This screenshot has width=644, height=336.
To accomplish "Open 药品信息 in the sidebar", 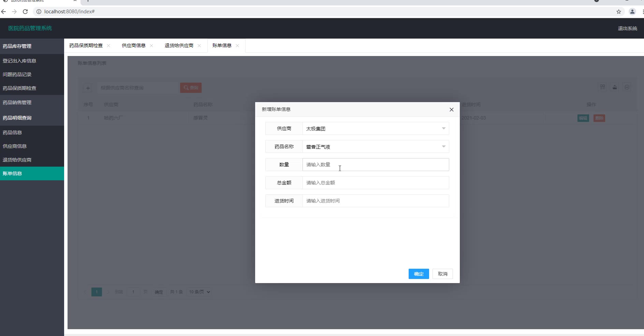I will [32, 132].
